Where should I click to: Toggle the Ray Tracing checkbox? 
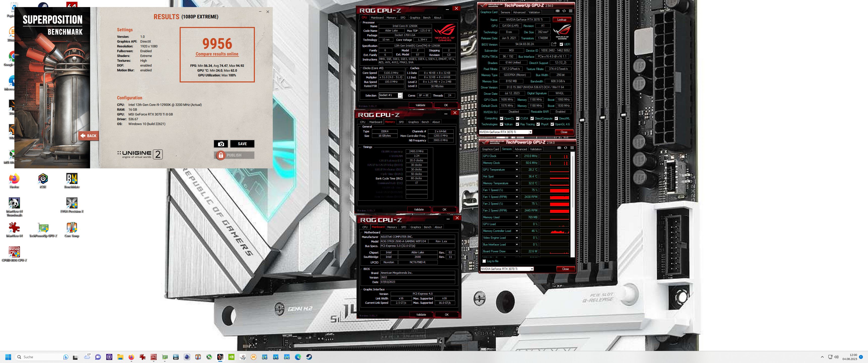click(517, 124)
